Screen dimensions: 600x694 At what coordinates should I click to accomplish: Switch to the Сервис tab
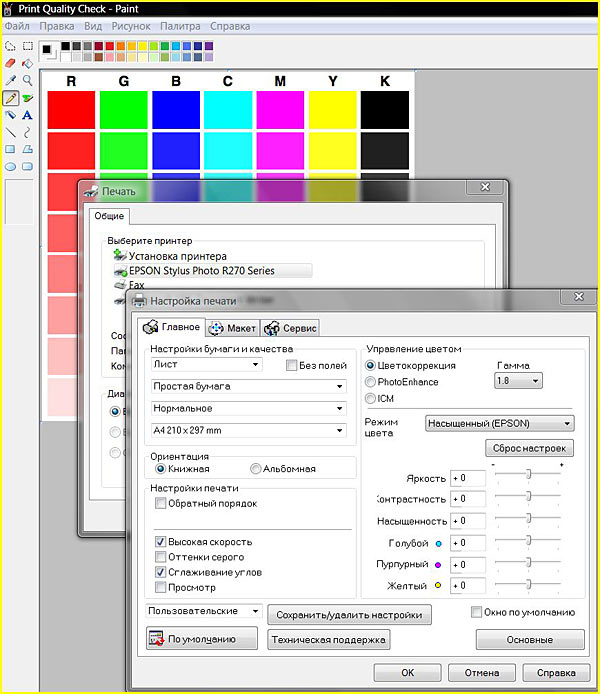point(290,328)
